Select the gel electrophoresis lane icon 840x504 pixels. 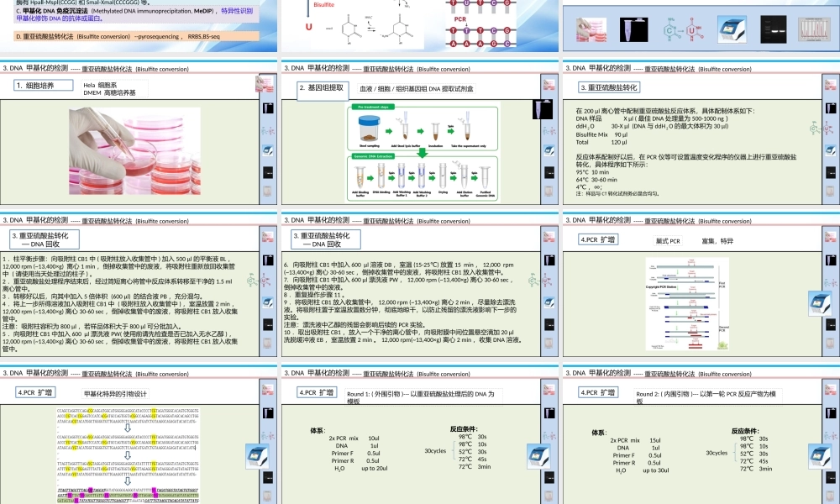[774, 29]
